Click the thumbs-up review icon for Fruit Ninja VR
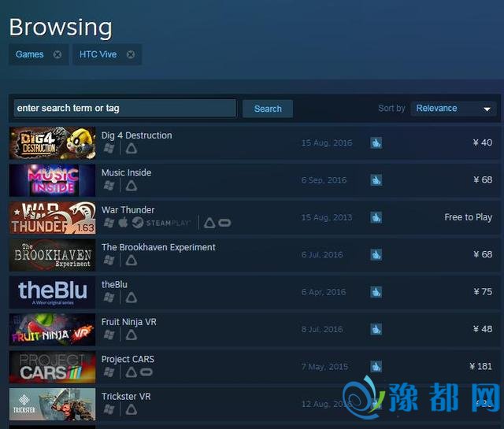504x429 pixels. [376, 329]
